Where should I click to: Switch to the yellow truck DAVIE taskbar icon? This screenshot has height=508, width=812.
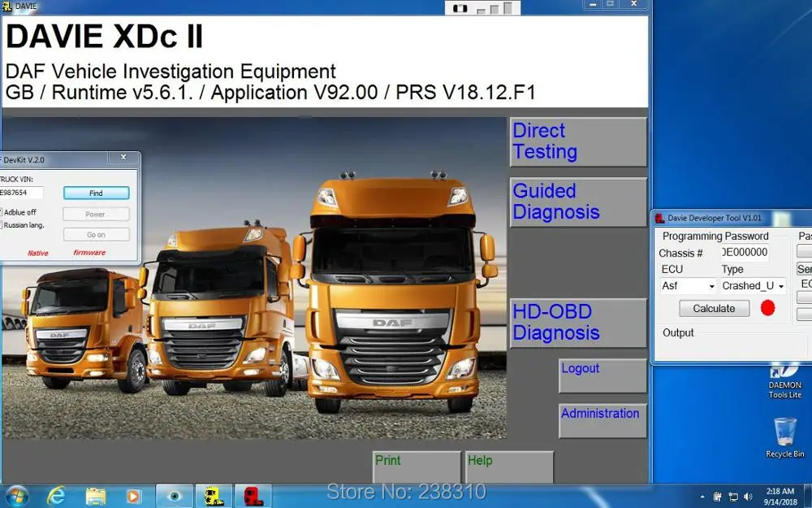[214, 497]
